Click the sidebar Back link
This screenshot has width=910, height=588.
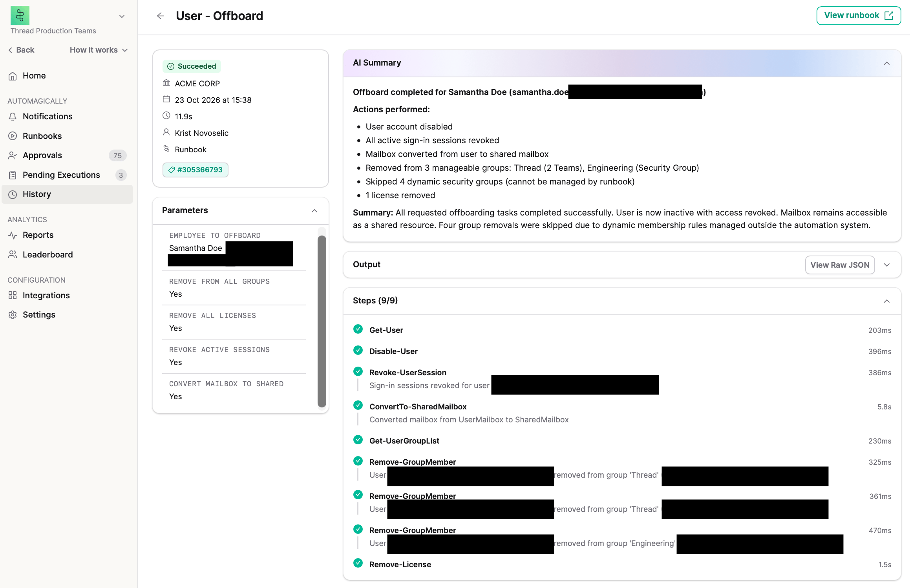[x=21, y=50]
